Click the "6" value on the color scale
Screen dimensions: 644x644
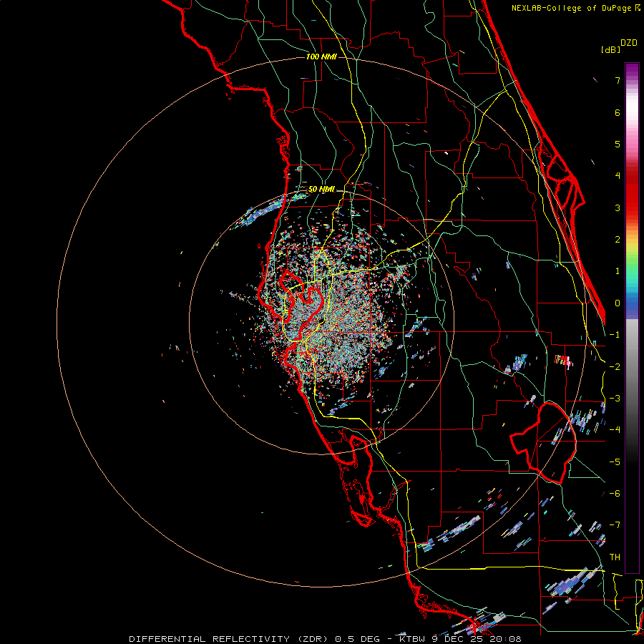point(618,112)
